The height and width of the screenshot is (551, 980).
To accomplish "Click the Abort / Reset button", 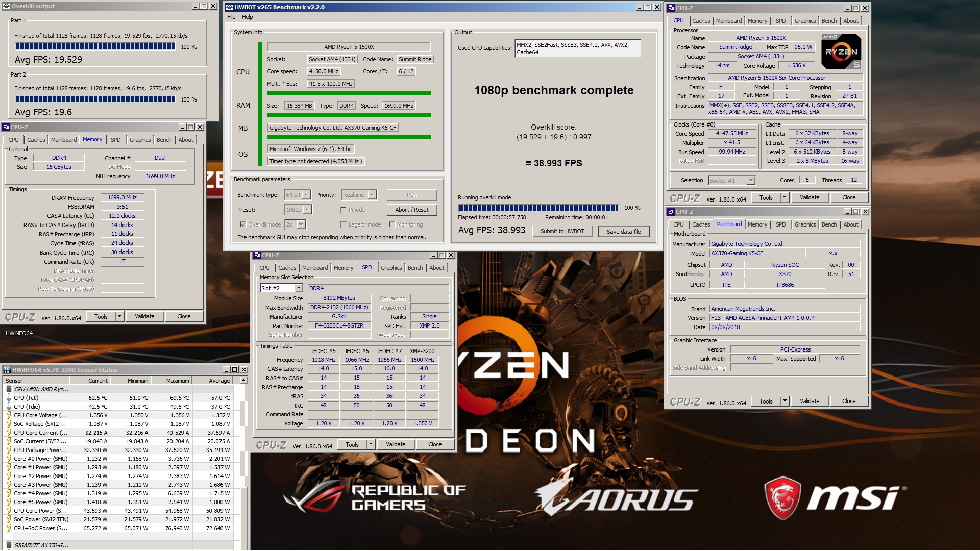I will pos(412,210).
